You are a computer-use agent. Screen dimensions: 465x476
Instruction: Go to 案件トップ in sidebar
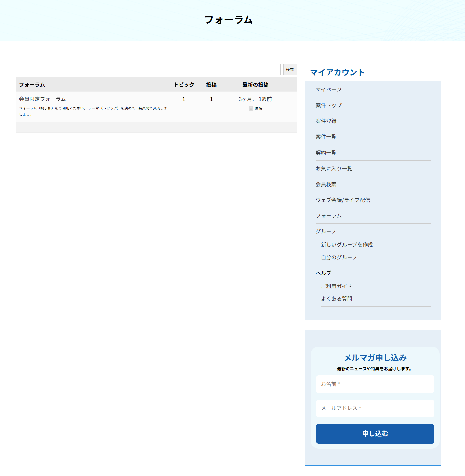(328, 105)
